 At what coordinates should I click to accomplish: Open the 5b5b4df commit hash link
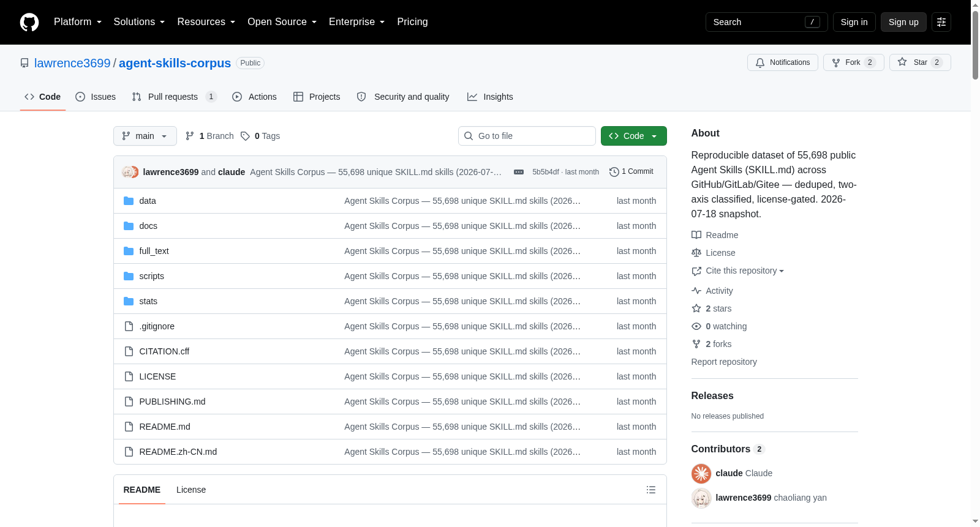pyautogui.click(x=546, y=172)
